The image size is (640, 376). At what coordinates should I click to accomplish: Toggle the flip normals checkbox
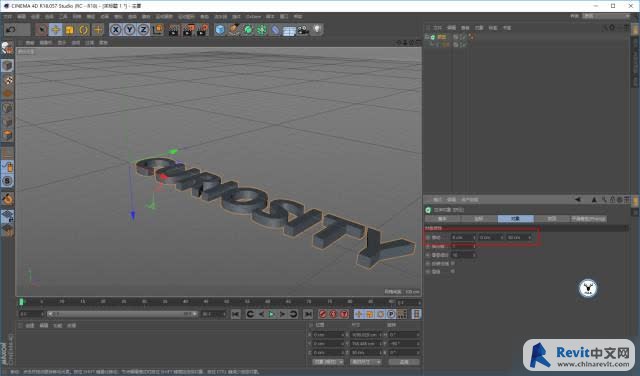point(453,264)
